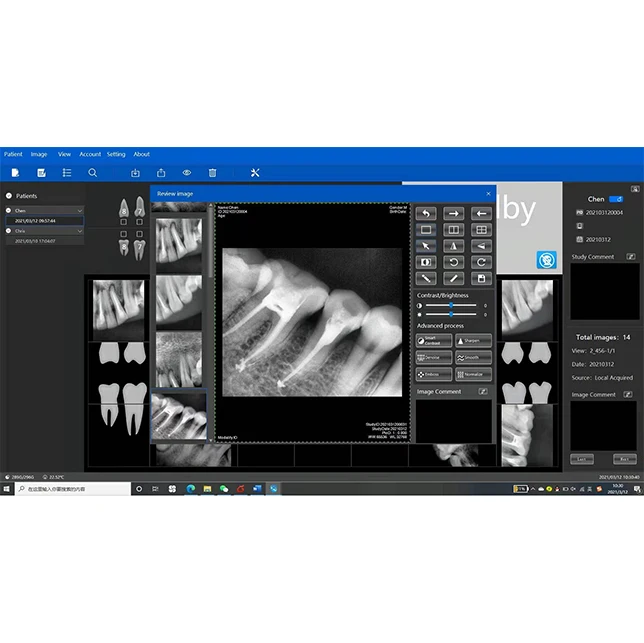The height and width of the screenshot is (643, 644).
Task: Save image with floppy disk button
Action: tap(481, 278)
